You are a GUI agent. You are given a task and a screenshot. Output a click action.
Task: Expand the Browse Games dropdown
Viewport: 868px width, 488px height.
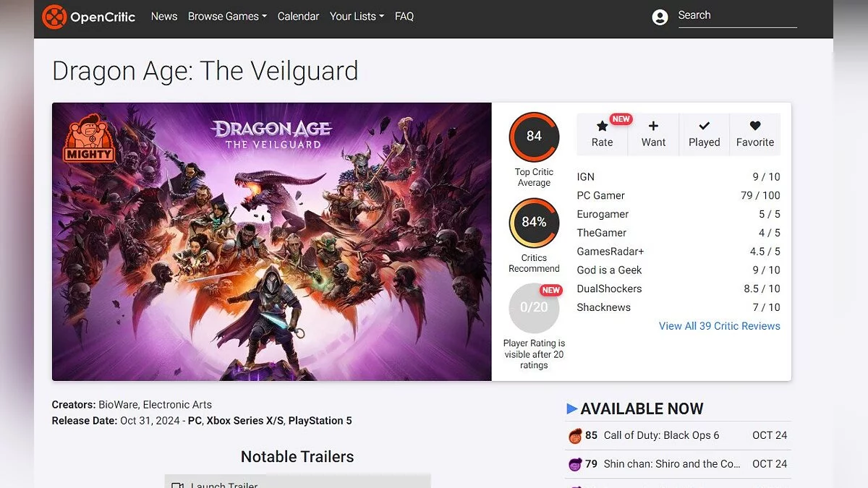click(227, 16)
